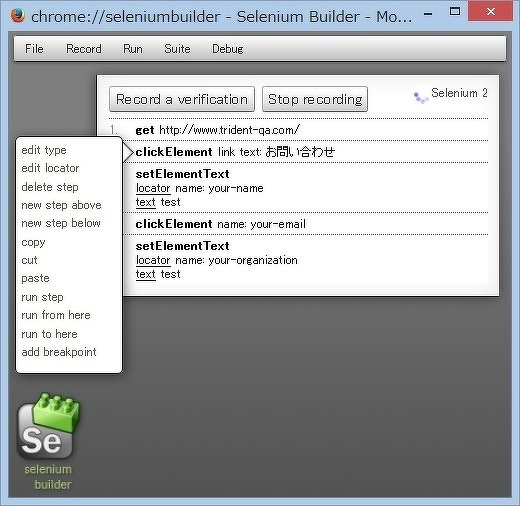Image resolution: width=520 pixels, height=506 pixels.
Task: Click test value under your-name locator
Action: pyautogui.click(x=170, y=202)
